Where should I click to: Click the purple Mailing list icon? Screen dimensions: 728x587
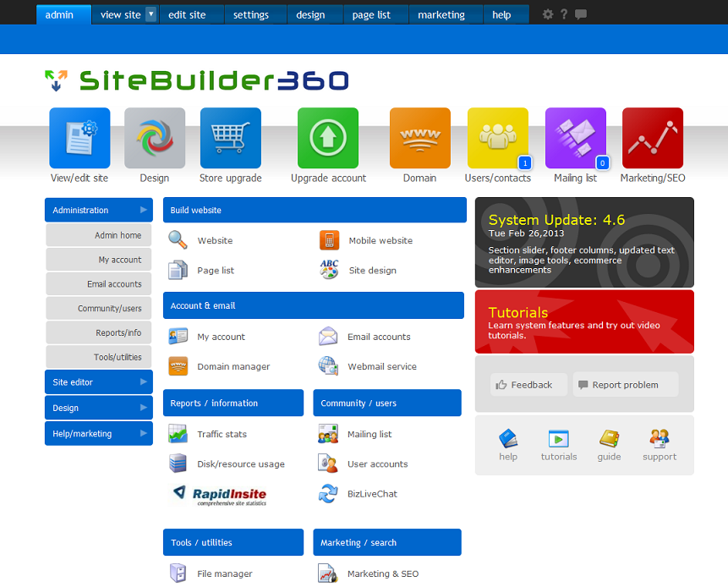point(575,138)
